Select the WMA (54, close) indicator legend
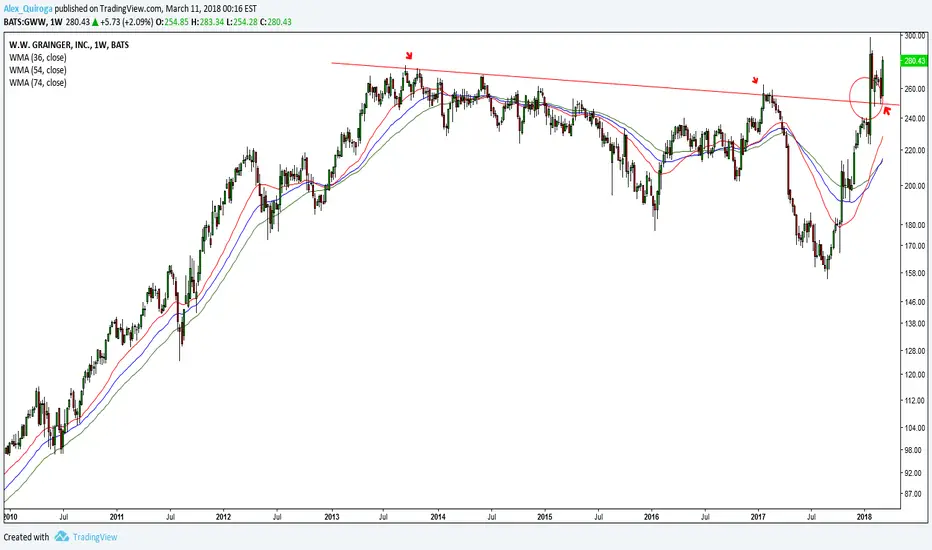Screen dimensions: 932x550 [x=37, y=70]
